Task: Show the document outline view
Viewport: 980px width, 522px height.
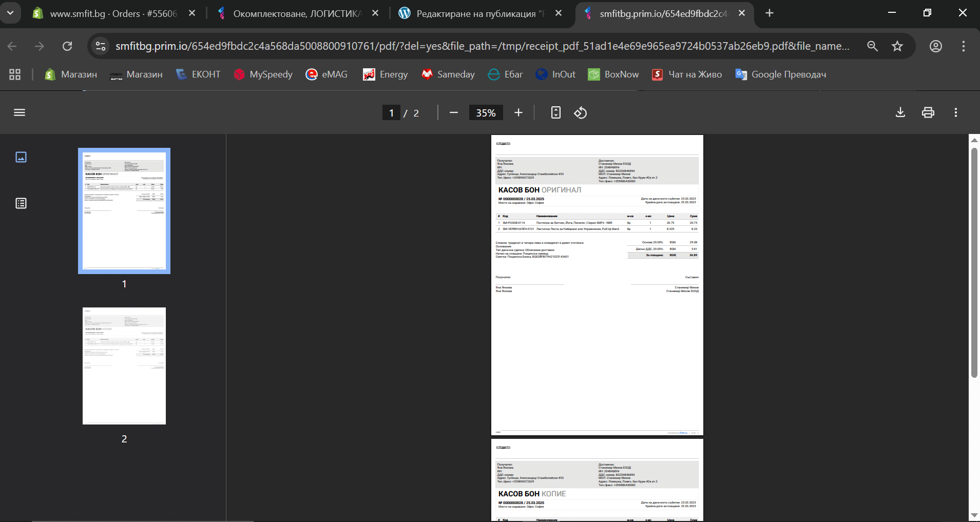Action: (x=21, y=203)
